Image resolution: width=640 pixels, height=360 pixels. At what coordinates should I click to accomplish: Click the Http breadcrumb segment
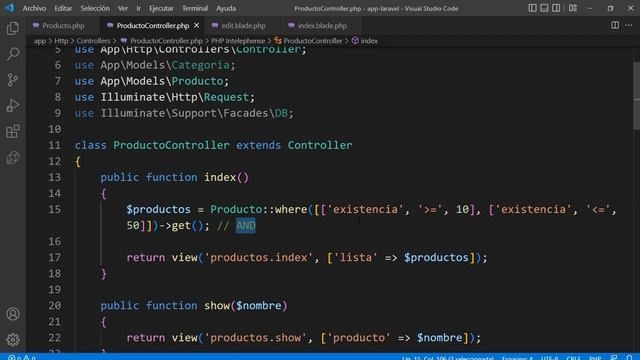click(61, 41)
